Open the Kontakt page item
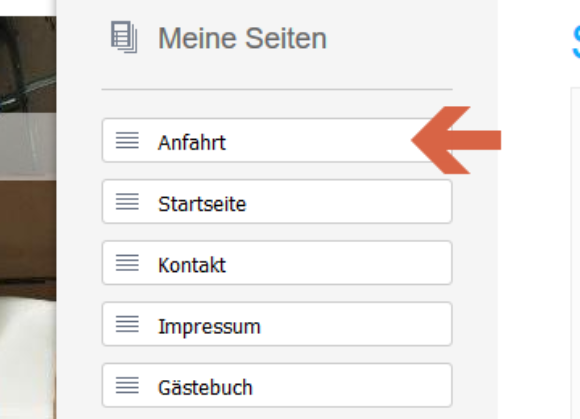 277,263
